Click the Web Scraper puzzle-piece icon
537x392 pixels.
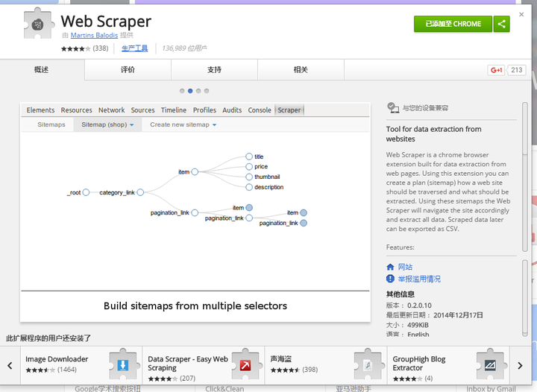(39, 24)
